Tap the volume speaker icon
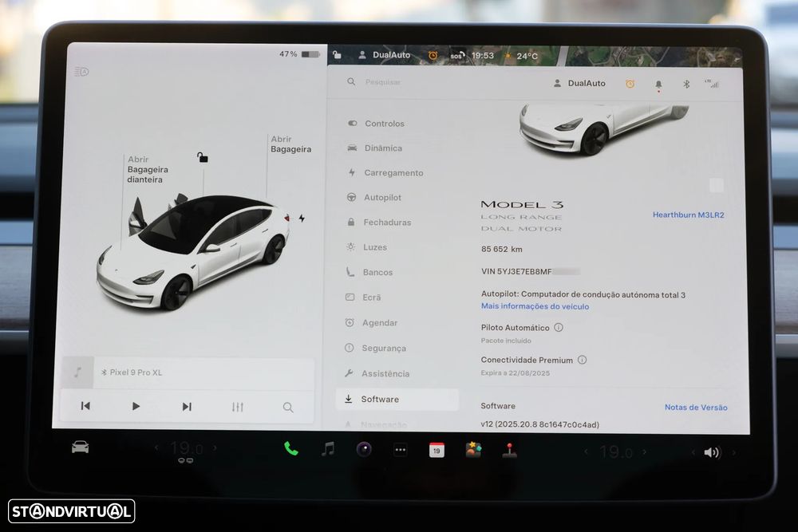 [712, 452]
